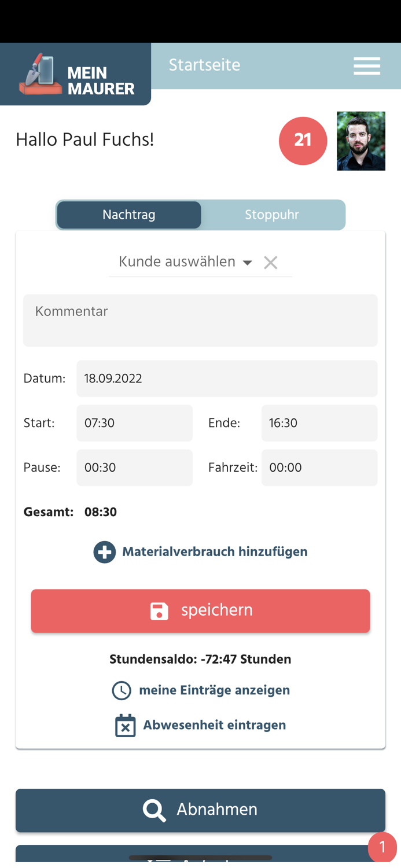The image size is (401, 868).
Task: Click the plus icon for Materialverbrauch
Action: pyautogui.click(x=104, y=551)
